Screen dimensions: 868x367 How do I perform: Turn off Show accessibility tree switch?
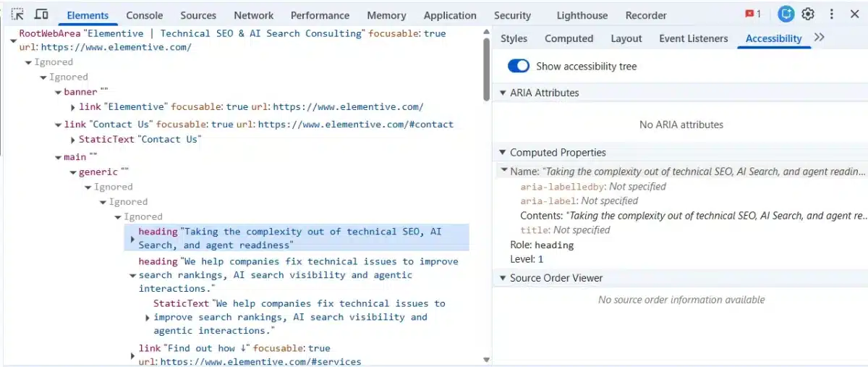coord(519,66)
